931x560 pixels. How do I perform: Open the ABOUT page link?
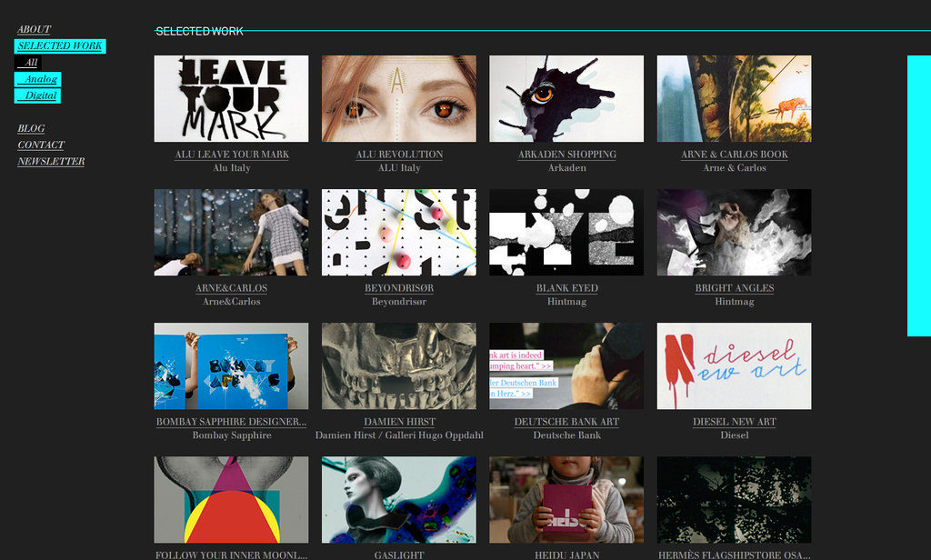(34, 29)
